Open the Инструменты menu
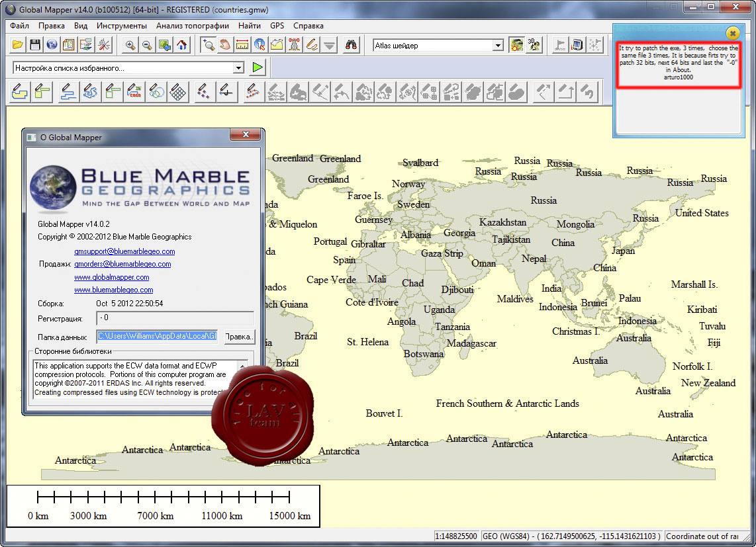 (x=122, y=26)
